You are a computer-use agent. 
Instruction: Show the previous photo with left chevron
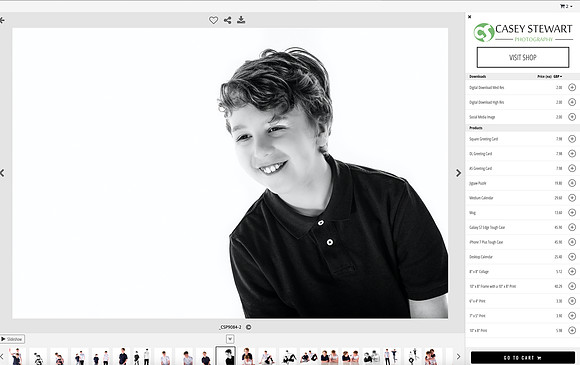pos(2,173)
